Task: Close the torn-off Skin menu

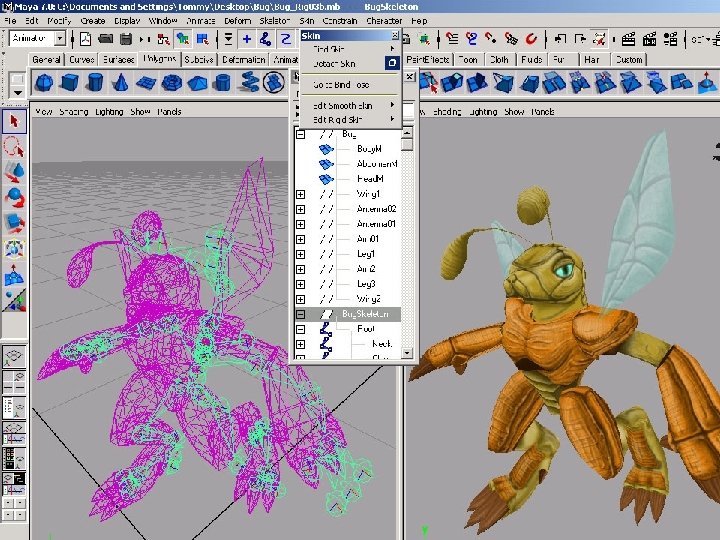Action: [395, 35]
